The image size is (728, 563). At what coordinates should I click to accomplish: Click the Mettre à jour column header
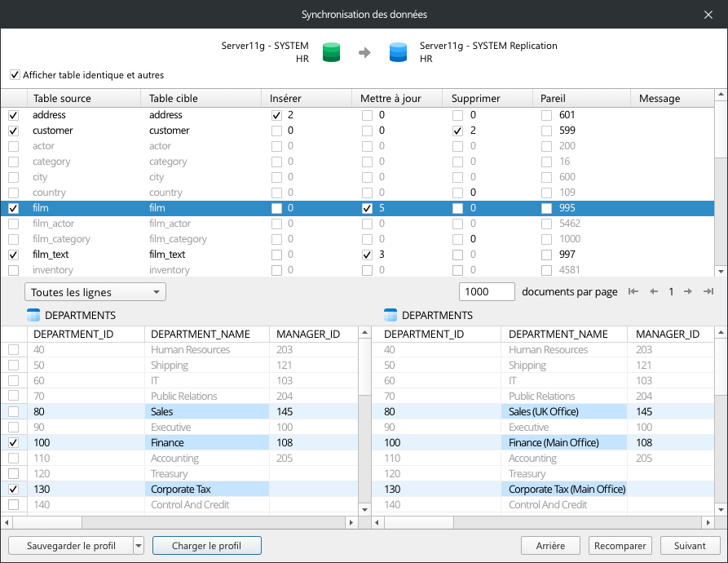pyautogui.click(x=397, y=98)
